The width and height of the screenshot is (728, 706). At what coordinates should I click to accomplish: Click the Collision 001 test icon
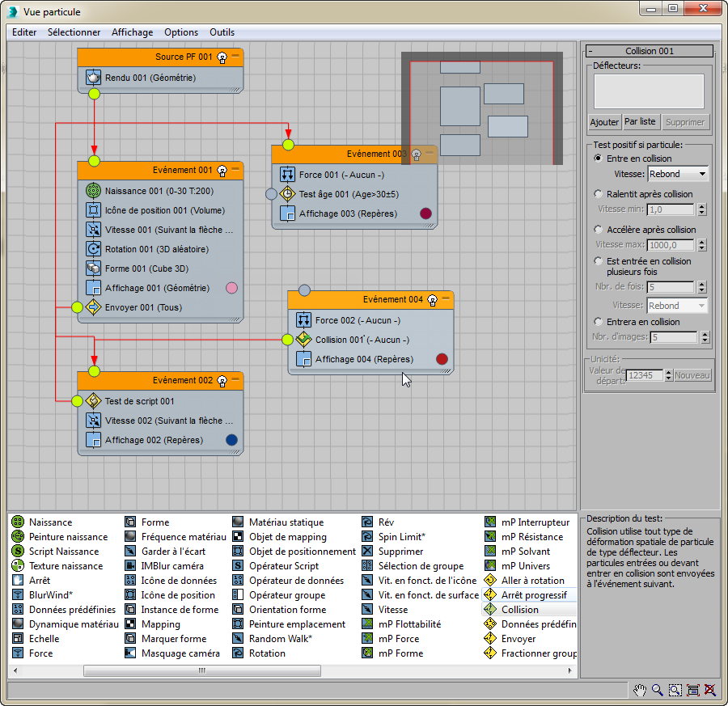pos(303,340)
